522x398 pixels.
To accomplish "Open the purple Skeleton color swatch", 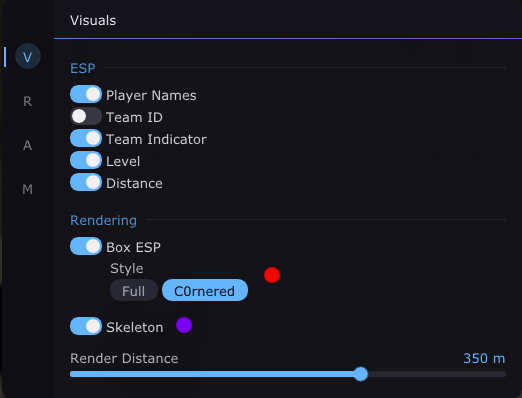I will (184, 325).
